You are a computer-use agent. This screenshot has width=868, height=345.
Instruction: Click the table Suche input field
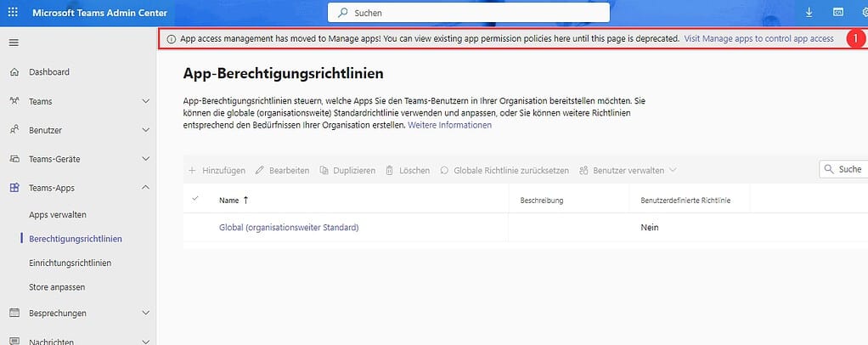pyautogui.click(x=843, y=169)
